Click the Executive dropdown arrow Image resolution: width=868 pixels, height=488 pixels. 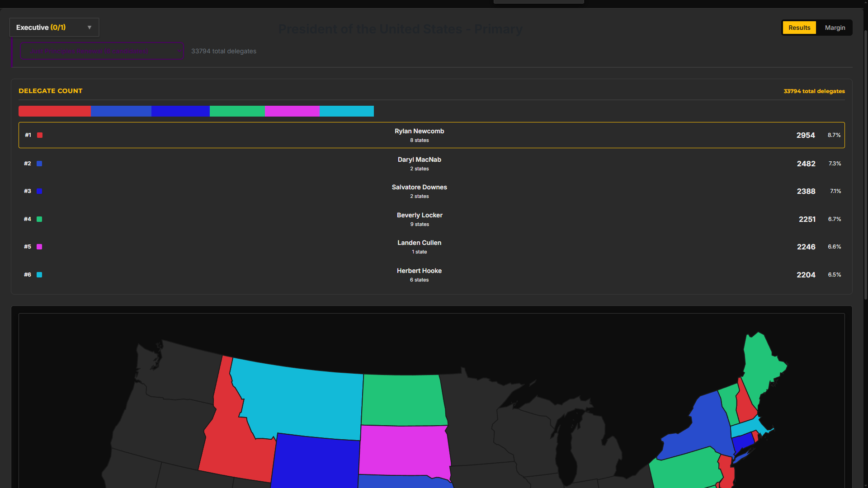tap(90, 28)
